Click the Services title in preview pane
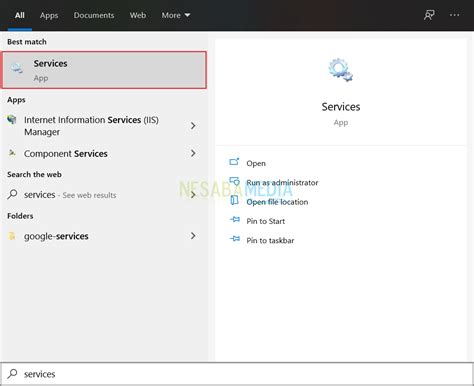The height and width of the screenshot is (386, 474). click(x=341, y=107)
